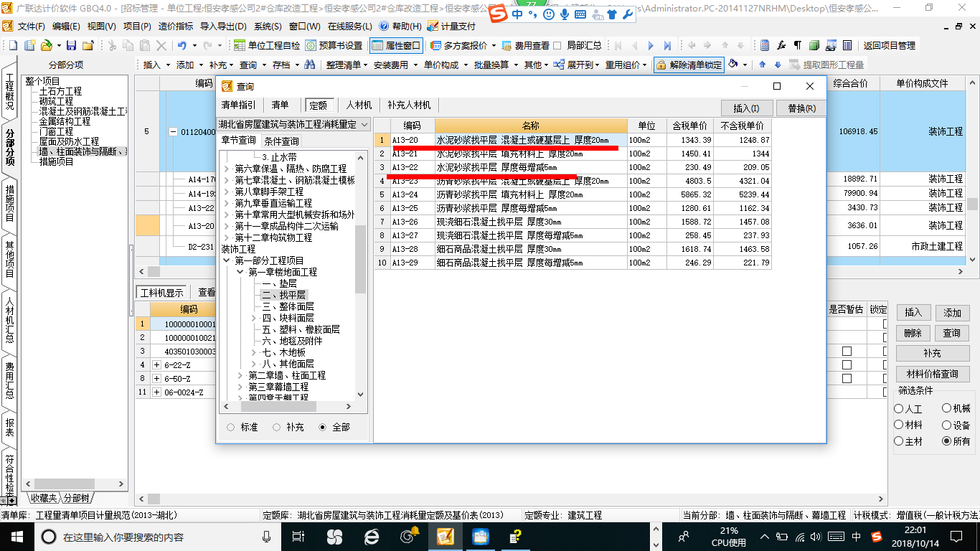This screenshot has width=980, height=551.
Task: Click 返回项目管理 link
Action: pyautogui.click(x=890, y=45)
